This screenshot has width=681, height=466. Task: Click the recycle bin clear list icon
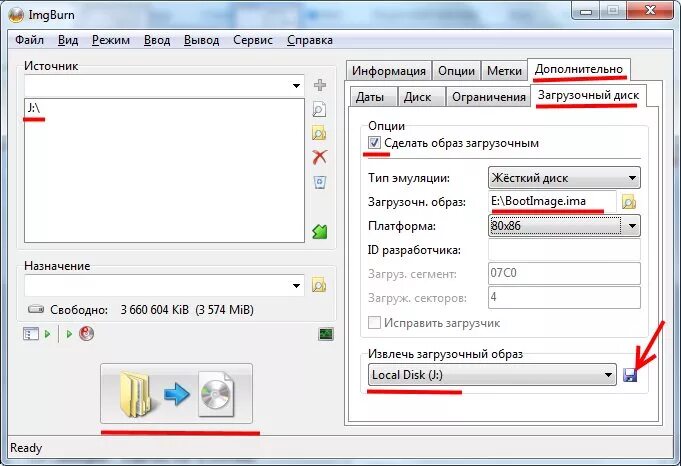[x=320, y=182]
